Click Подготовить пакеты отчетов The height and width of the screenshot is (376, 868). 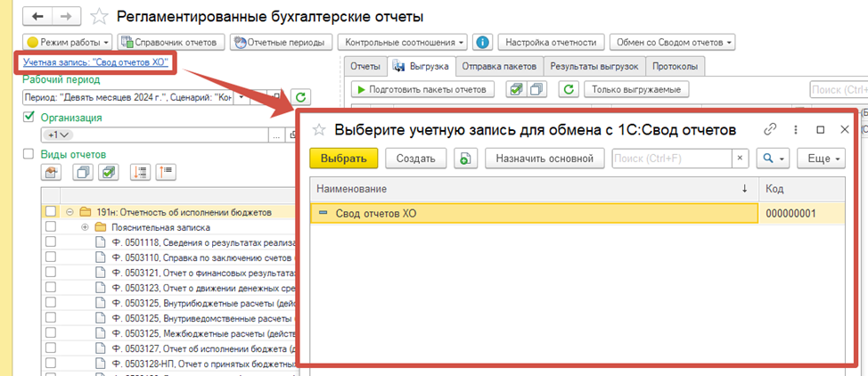coord(423,89)
